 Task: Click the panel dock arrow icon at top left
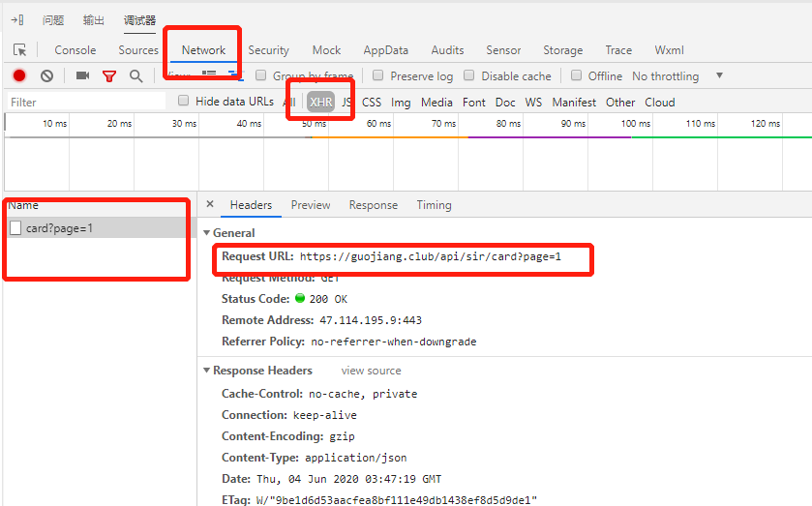[x=17, y=19]
